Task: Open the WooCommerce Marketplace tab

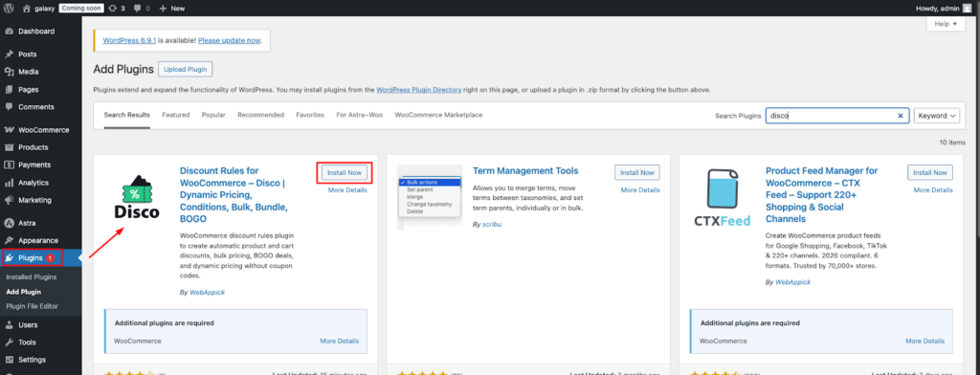Action: pos(438,115)
